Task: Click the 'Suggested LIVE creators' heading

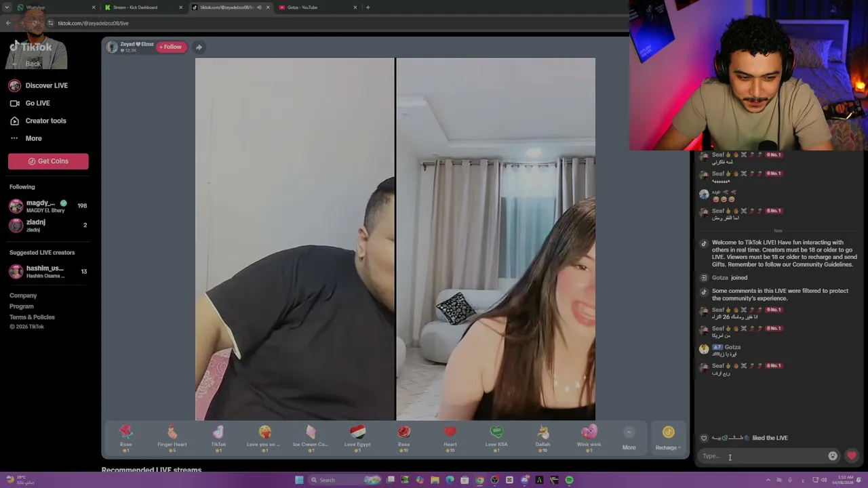Action: coord(42,253)
